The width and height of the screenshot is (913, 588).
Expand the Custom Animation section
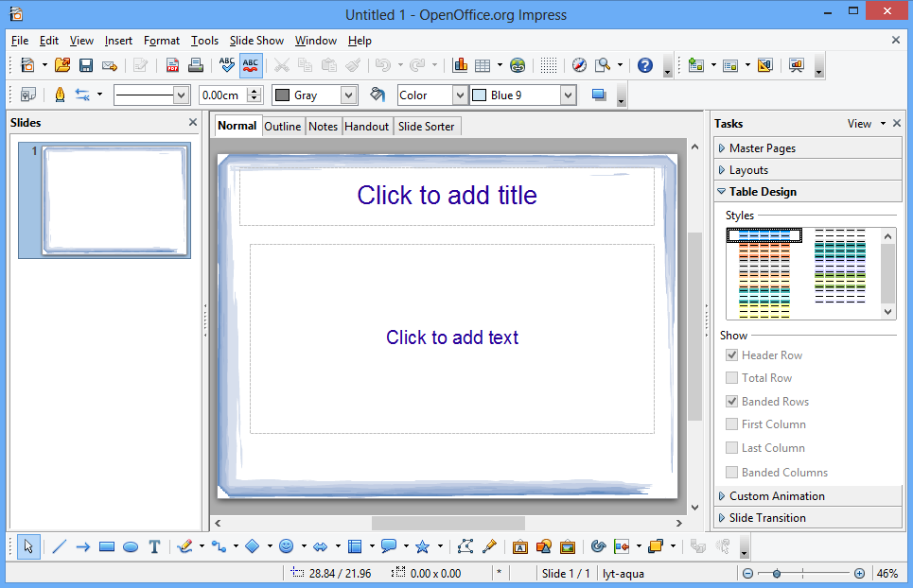[776, 496]
